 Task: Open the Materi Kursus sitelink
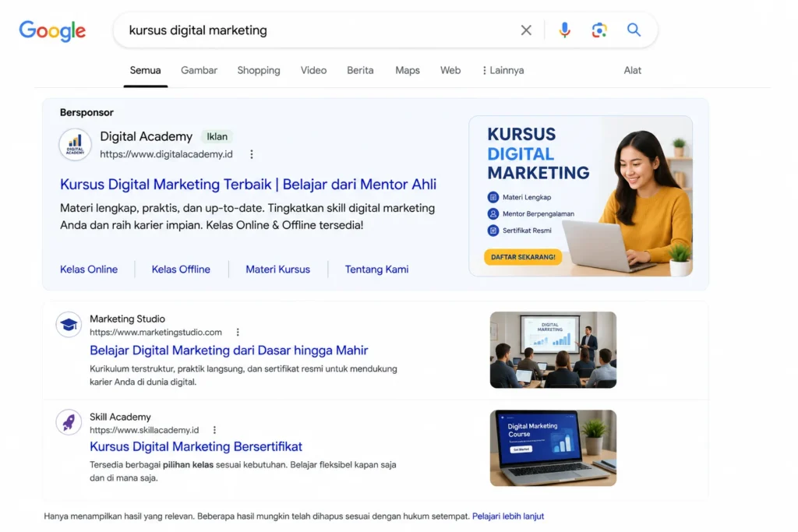(x=278, y=269)
